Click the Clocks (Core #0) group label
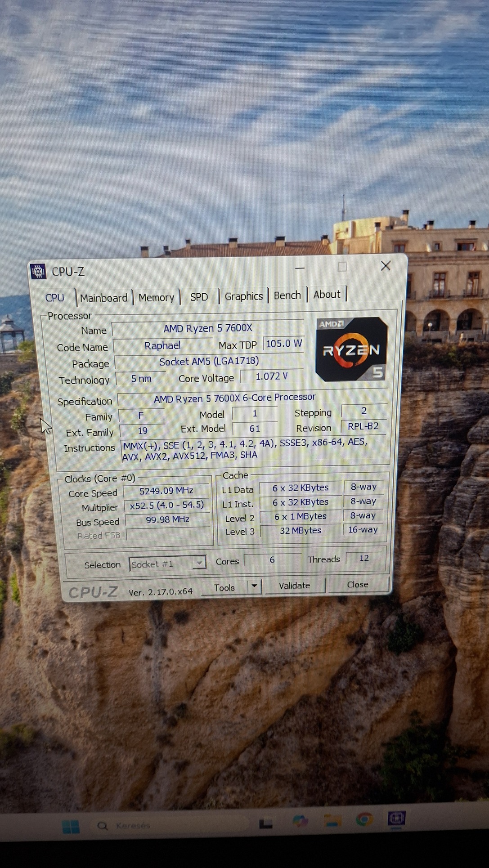This screenshot has height=868, width=489. (100, 479)
